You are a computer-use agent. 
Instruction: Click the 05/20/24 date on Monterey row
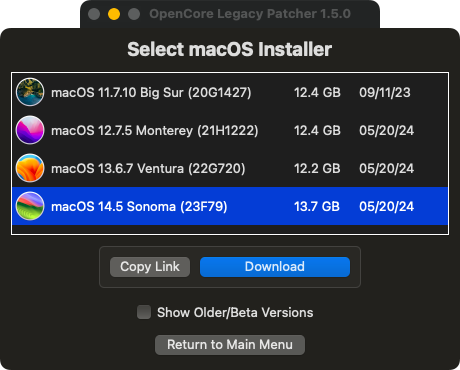coord(386,130)
